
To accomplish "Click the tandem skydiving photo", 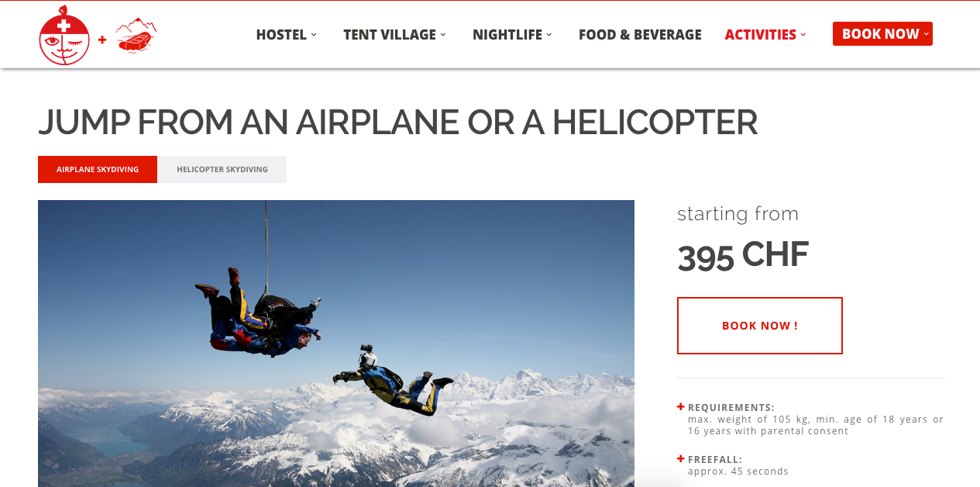I will coord(336,344).
